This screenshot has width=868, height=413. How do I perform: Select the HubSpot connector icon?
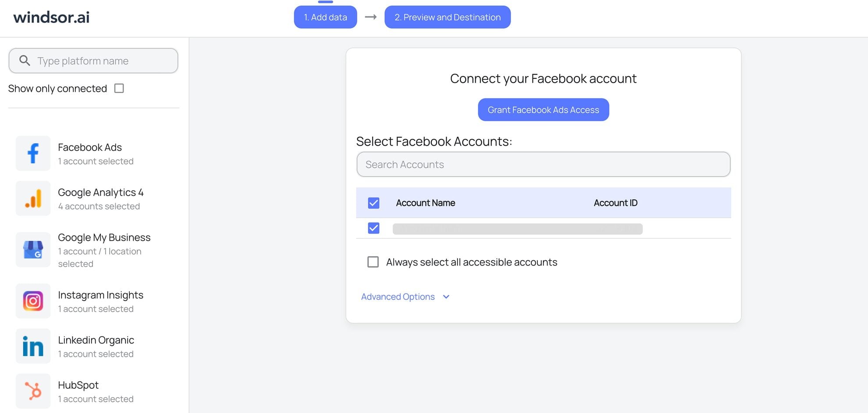click(33, 391)
